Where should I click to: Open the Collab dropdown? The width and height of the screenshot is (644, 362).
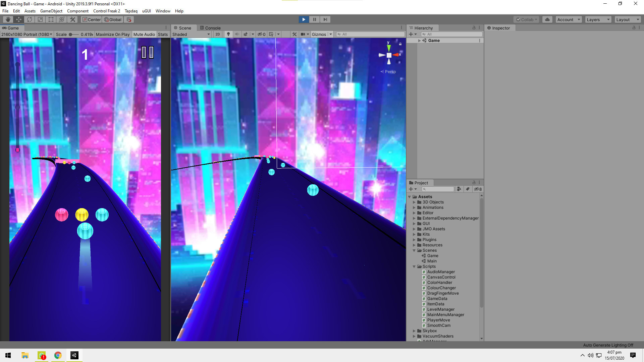(x=526, y=19)
